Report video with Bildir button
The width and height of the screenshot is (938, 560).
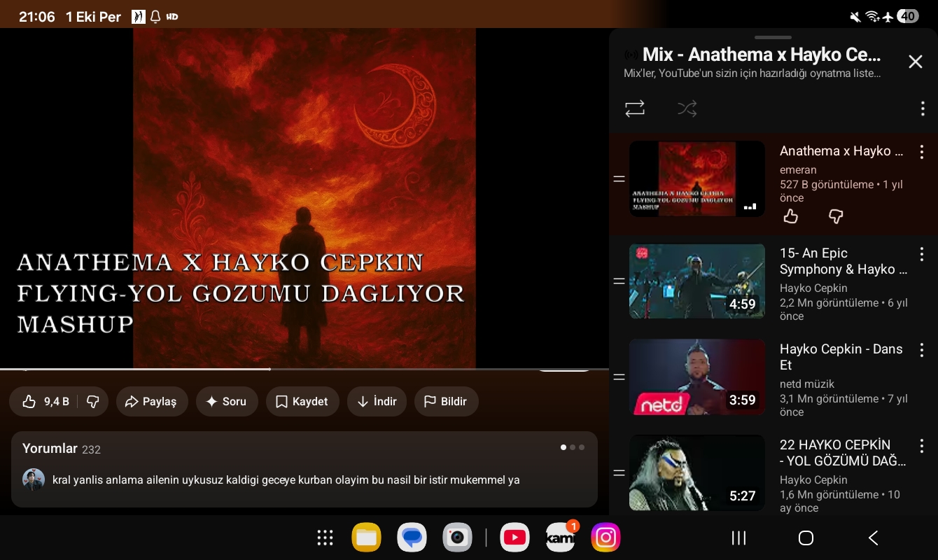(x=446, y=402)
